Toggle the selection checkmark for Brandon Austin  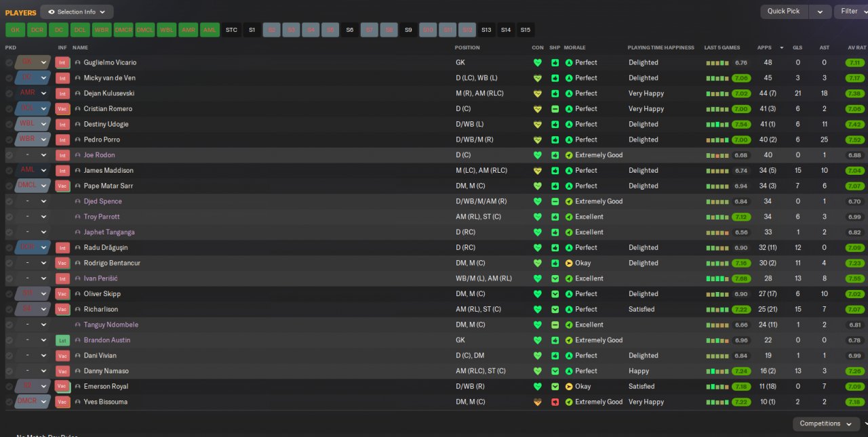click(9, 340)
